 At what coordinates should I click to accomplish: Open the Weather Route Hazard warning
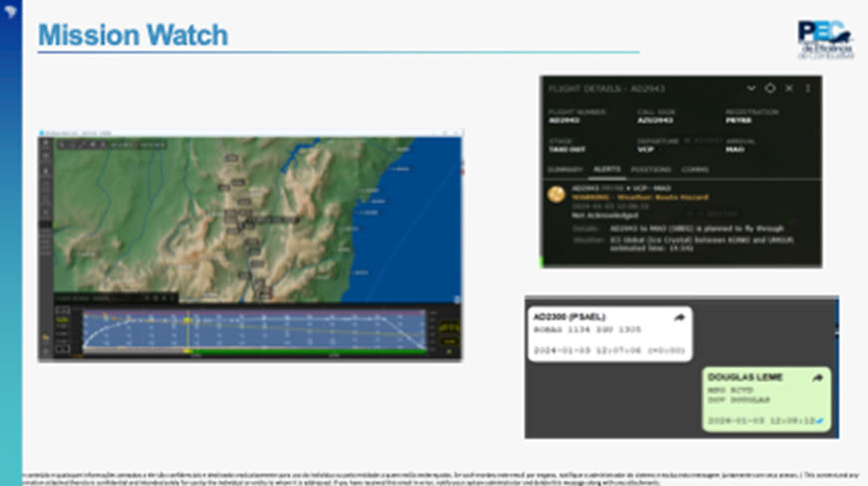coord(640,197)
